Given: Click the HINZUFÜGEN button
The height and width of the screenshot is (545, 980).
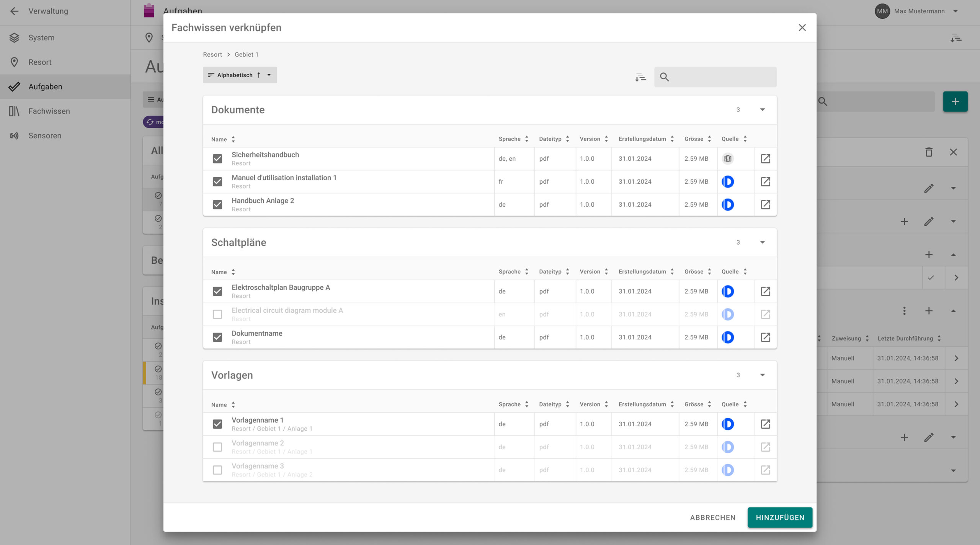Looking at the screenshot, I should coord(779,517).
